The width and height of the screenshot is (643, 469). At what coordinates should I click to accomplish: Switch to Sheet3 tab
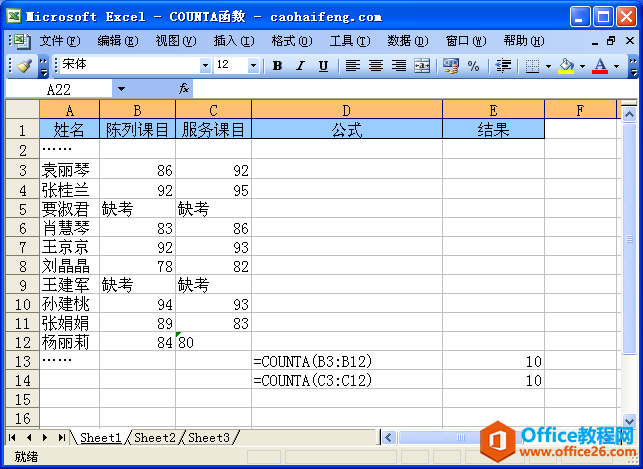point(208,438)
